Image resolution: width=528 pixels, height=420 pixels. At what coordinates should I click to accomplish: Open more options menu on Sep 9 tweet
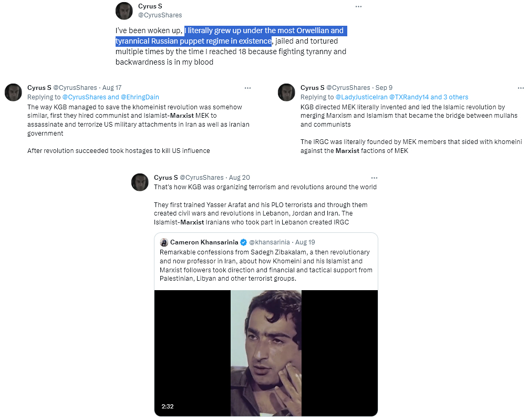click(521, 88)
